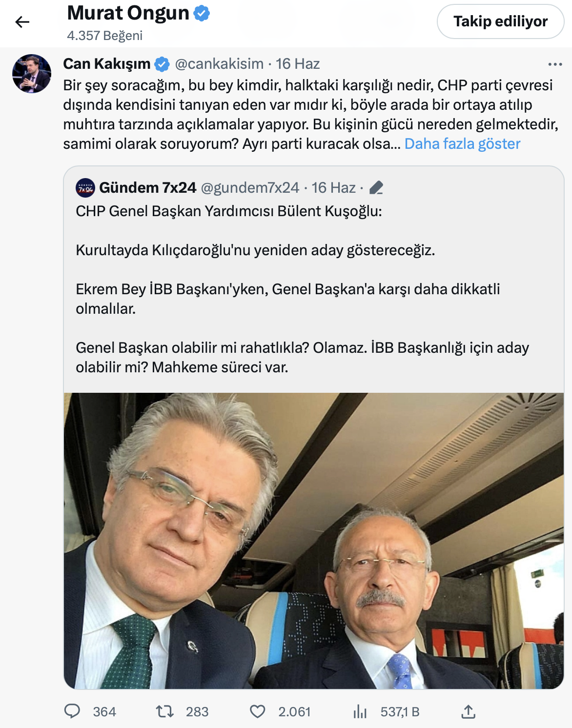Click the Gündem 7x24 account name
Screen dimensions: 572x728
[x=147, y=188]
